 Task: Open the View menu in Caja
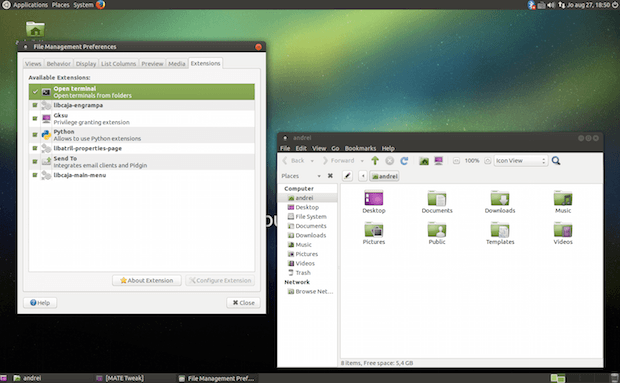tap(319, 148)
